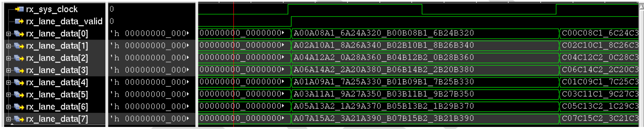Select signal name rx_lane_data[0]
Image resolution: width=644 pixels, height=129 pixels.
[x=57, y=34]
